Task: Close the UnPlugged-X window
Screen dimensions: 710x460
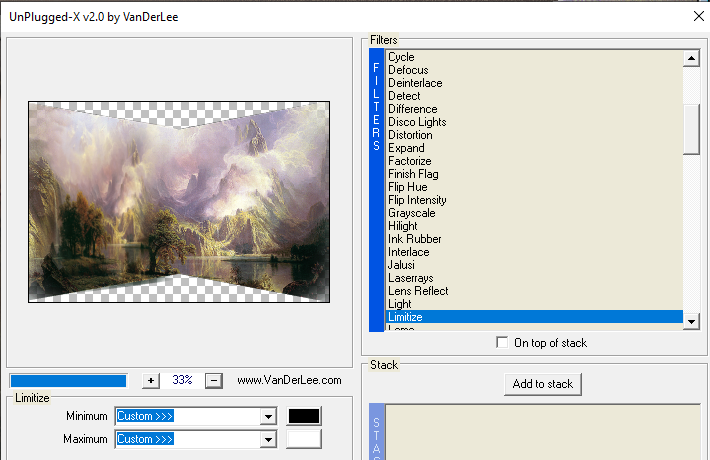Action: click(699, 16)
